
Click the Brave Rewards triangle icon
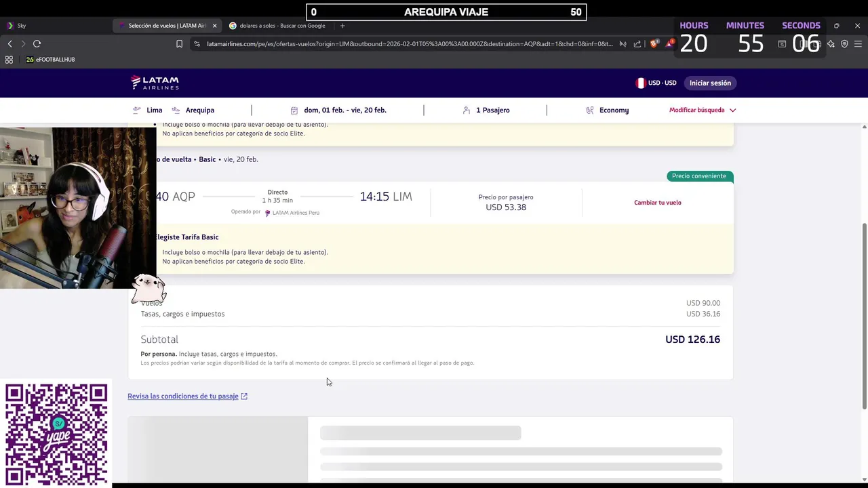(669, 44)
